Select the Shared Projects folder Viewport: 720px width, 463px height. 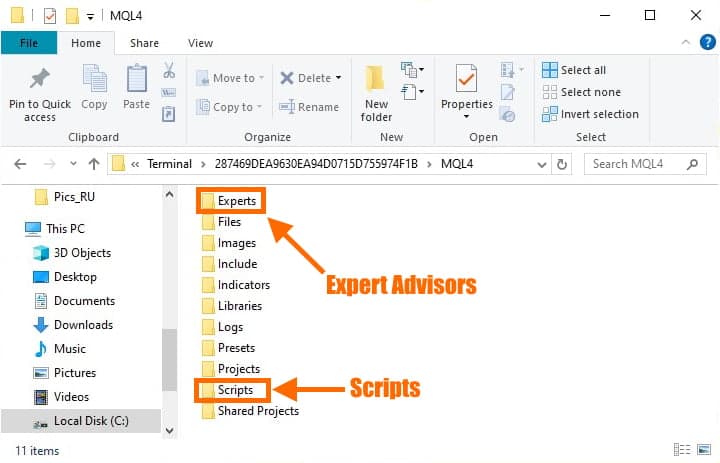coord(251,411)
